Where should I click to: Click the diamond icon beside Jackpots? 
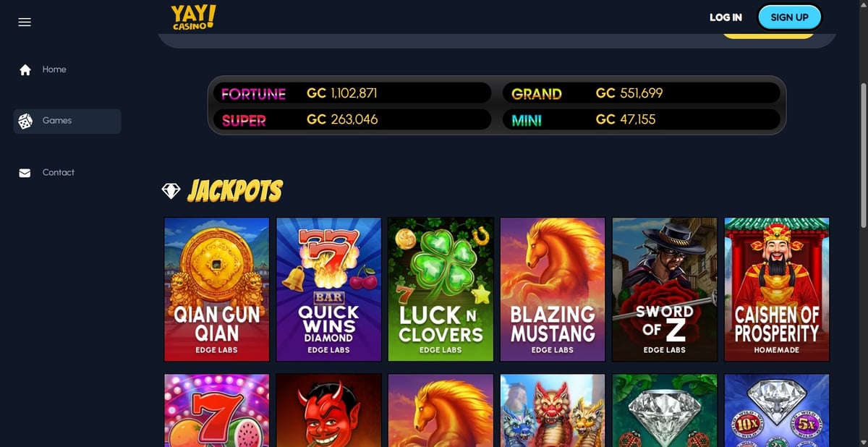(171, 191)
